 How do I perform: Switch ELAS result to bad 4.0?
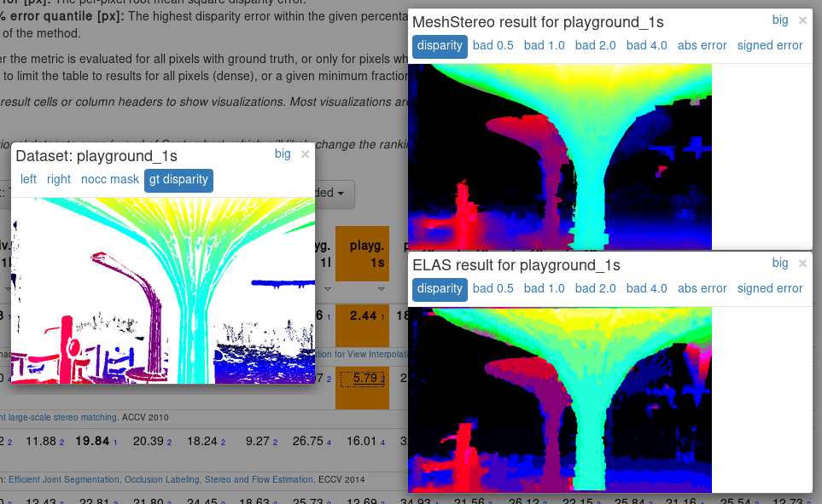647,289
